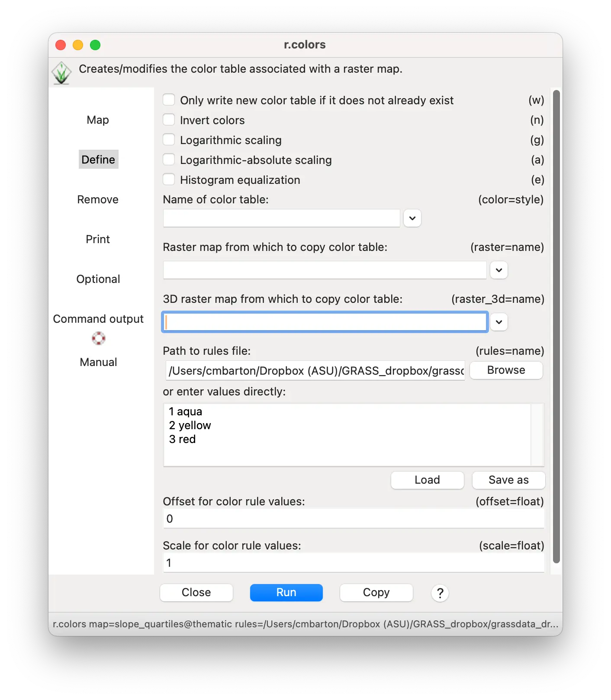Image resolution: width=611 pixels, height=700 pixels.
Task: Expand the Raster map copy dropdown
Action: [x=498, y=270]
